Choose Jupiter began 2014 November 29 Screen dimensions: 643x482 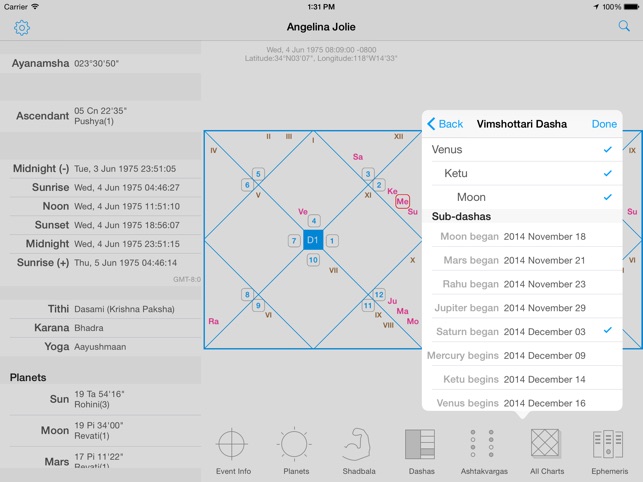[x=522, y=308]
